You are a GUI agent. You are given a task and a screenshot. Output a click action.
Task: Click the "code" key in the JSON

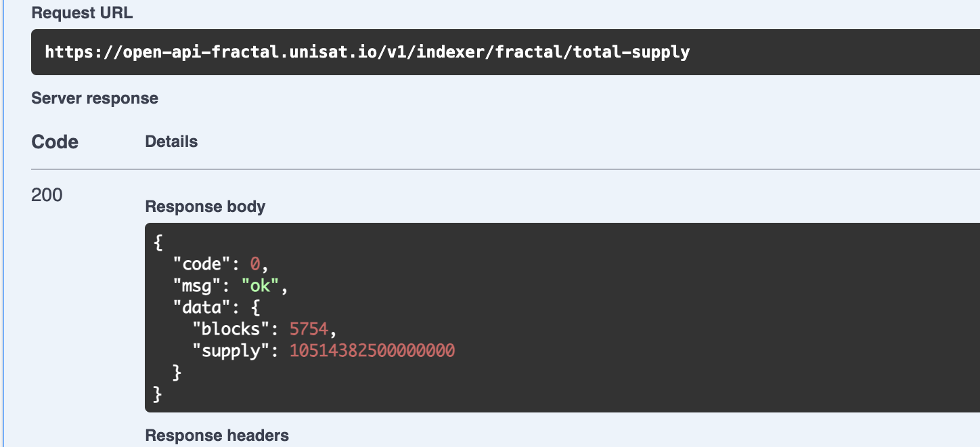pos(202,264)
